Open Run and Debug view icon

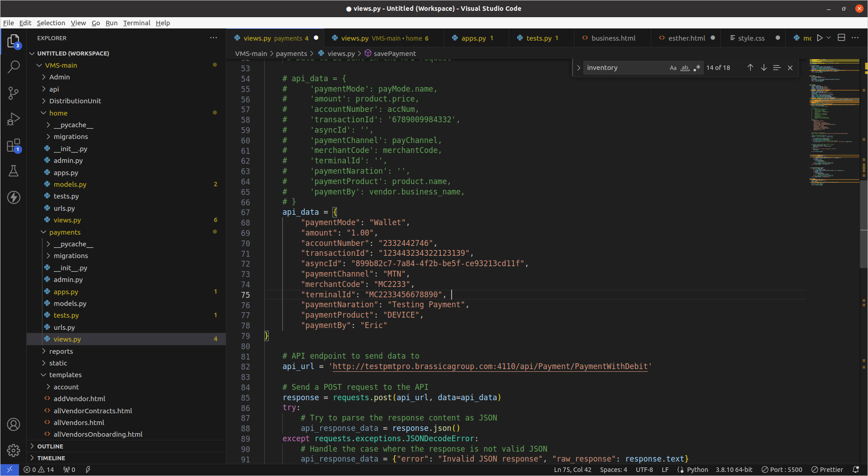[14, 119]
